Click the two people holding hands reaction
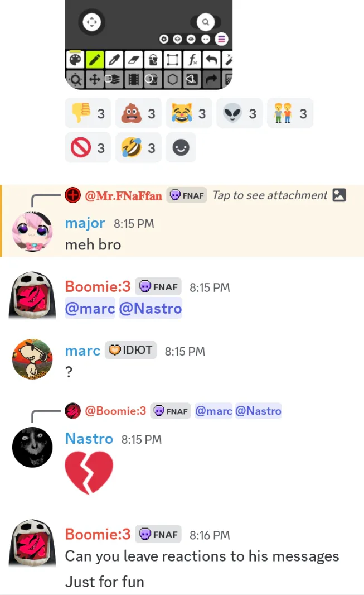The width and height of the screenshot is (364, 595). click(x=290, y=113)
